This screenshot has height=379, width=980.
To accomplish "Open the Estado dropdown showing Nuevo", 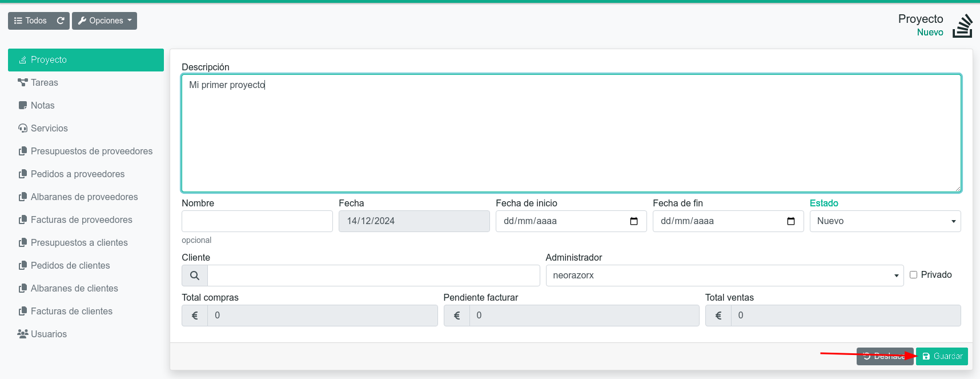I will [885, 221].
